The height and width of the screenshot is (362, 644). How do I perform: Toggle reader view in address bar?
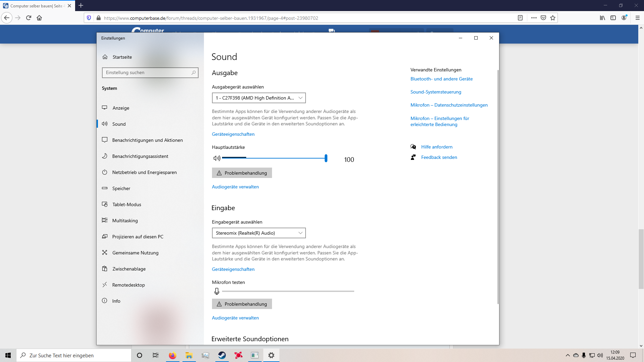coord(520,18)
